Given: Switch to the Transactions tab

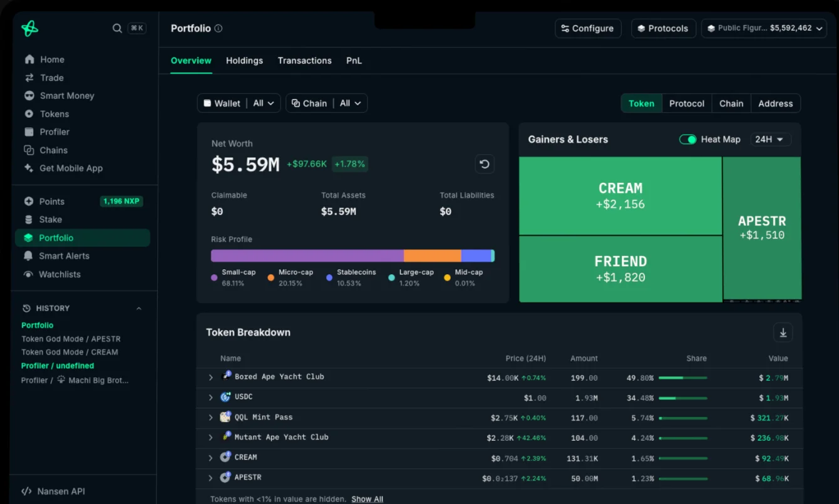Looking at the screenshot, I should [x=305, y=61].
